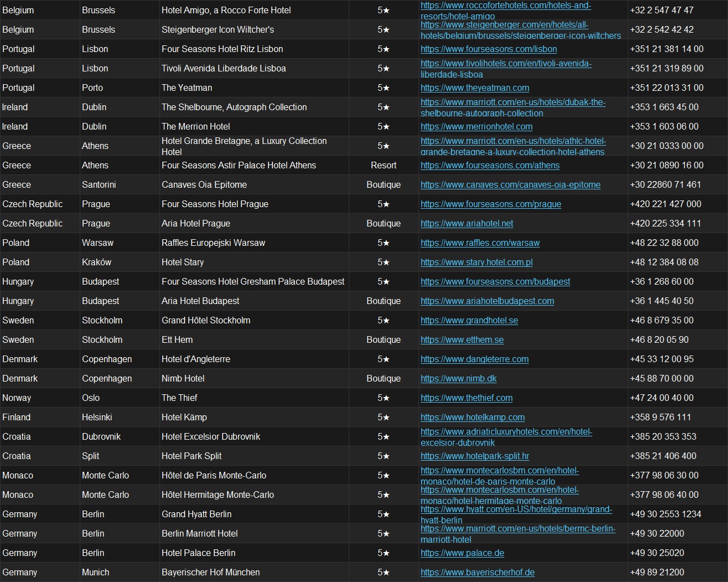Open the Hotel Grande Bretagne Marriott link
This screenshot has width=728, height=582.
(513, 146)
